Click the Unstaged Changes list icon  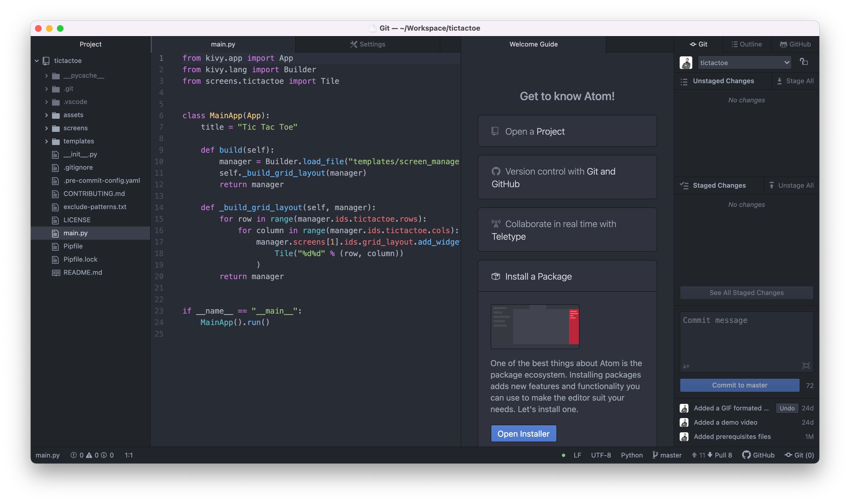point(684,82)
